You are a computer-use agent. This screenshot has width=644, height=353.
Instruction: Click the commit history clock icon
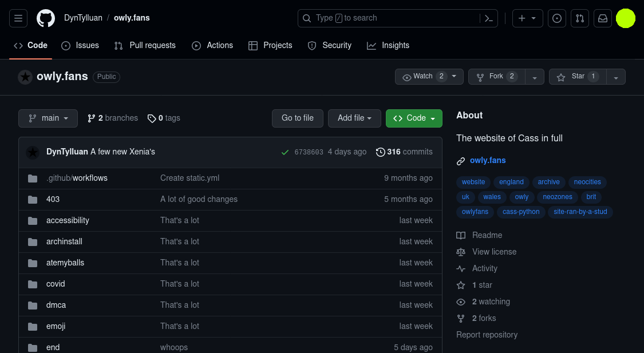[x=380, y=152]
